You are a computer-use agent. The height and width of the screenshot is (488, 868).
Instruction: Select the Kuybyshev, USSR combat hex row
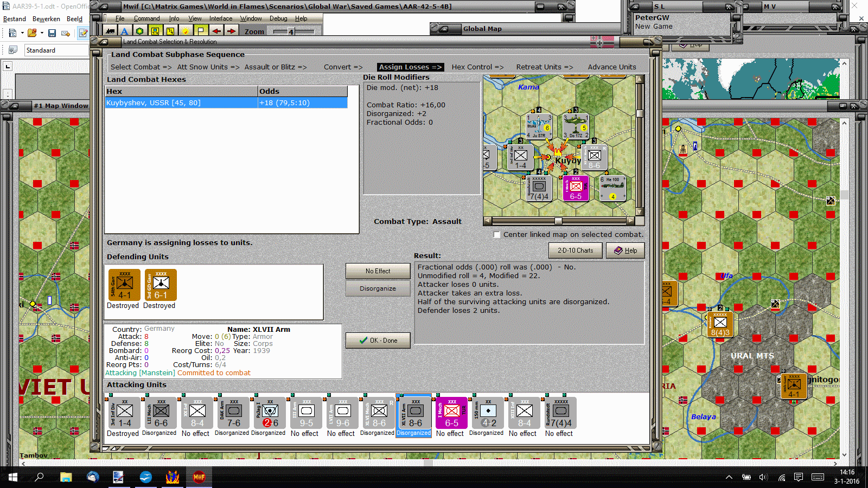click(x=226, y=103)
